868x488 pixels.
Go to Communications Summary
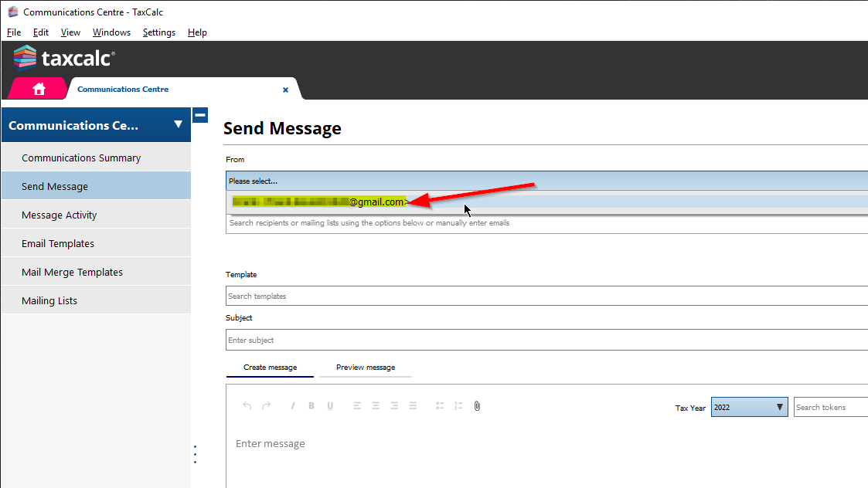(97, 158)
